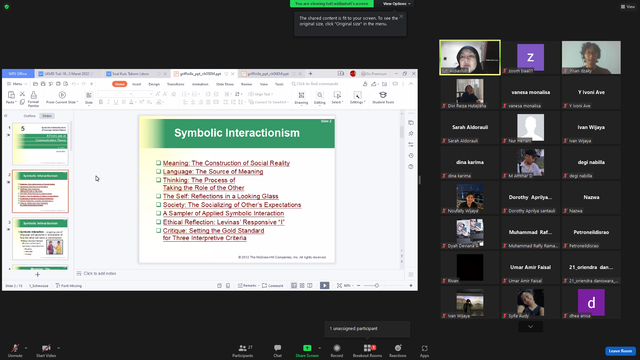Toggle bold formatting in ribbon
This screenshot has width=640, height=360.
[101, 102]
